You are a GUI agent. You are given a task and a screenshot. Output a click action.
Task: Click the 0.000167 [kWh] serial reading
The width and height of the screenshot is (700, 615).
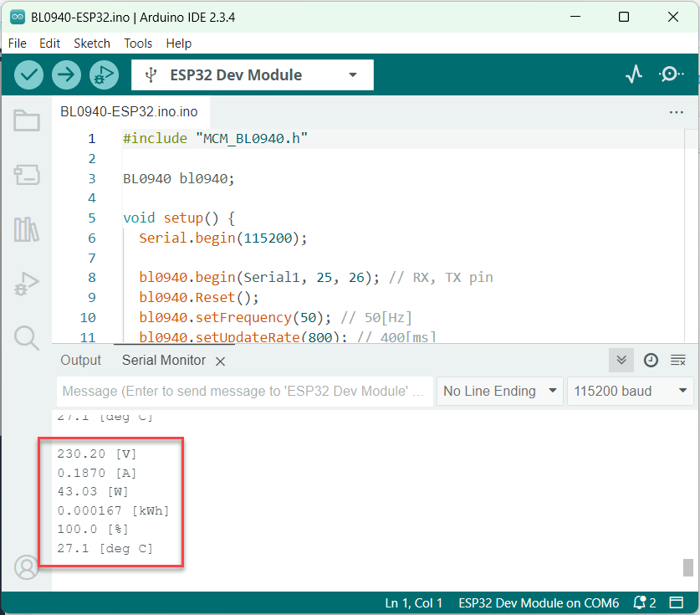[x=114, y=510]
